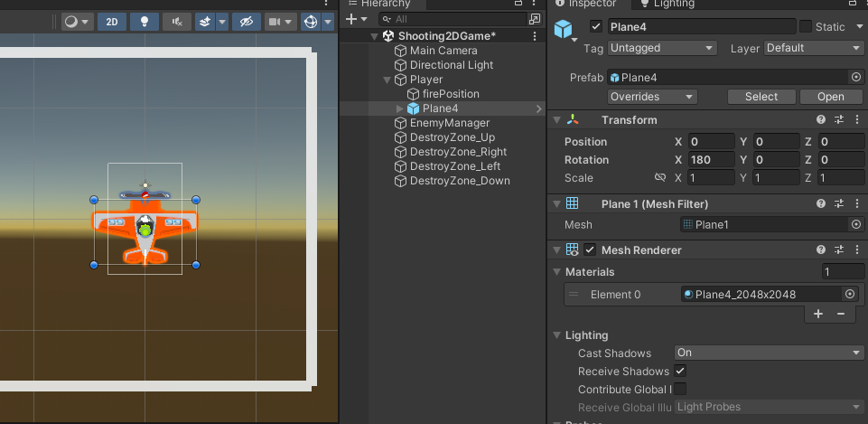The height and width of the screenshot is (424, 868).
Task: Open Shooting2DGame scene options menu
Action: [534, 36]
